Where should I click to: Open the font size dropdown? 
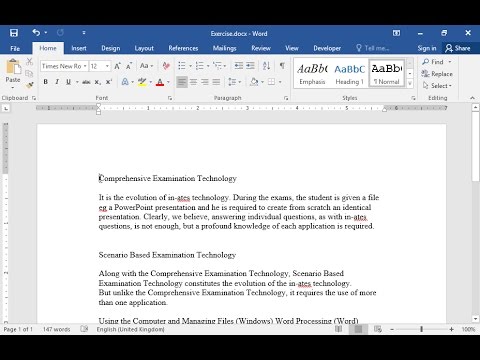coord(107,66)
